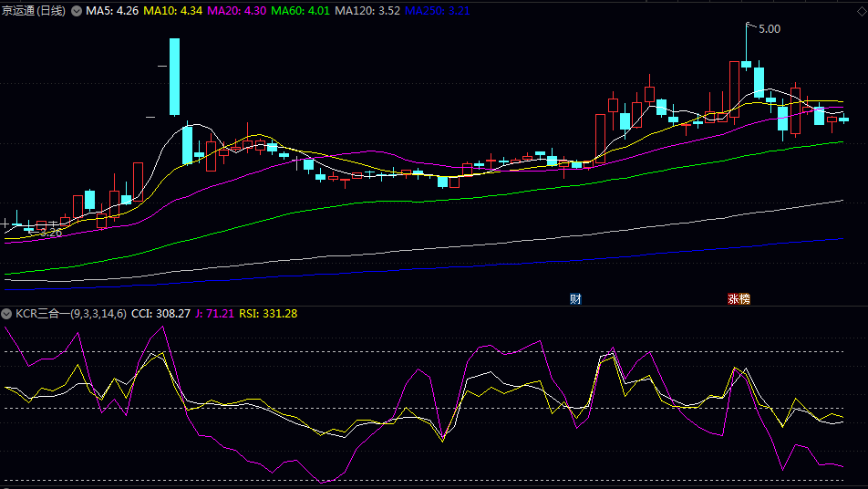Click the candlestick under the 5.00 flag
This screenshot has width=868, height=489.
click(x=746, y=64)
